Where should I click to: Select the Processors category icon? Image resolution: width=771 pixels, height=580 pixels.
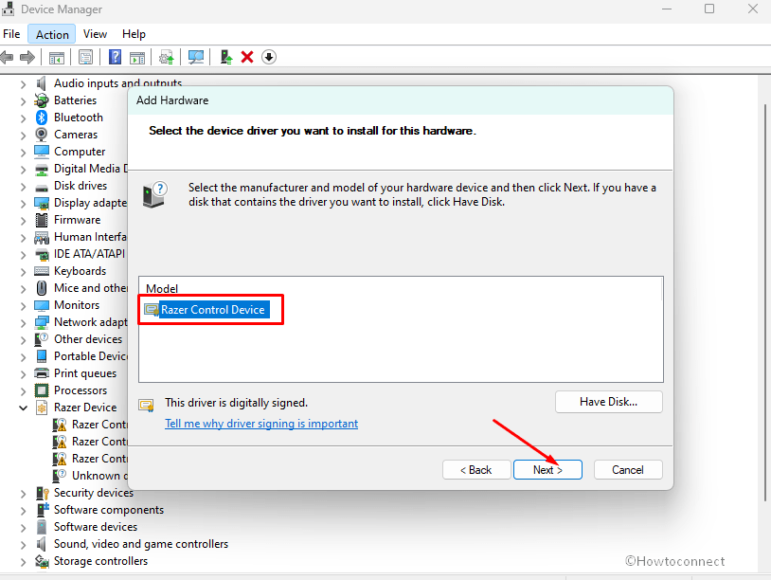point(41,390)
